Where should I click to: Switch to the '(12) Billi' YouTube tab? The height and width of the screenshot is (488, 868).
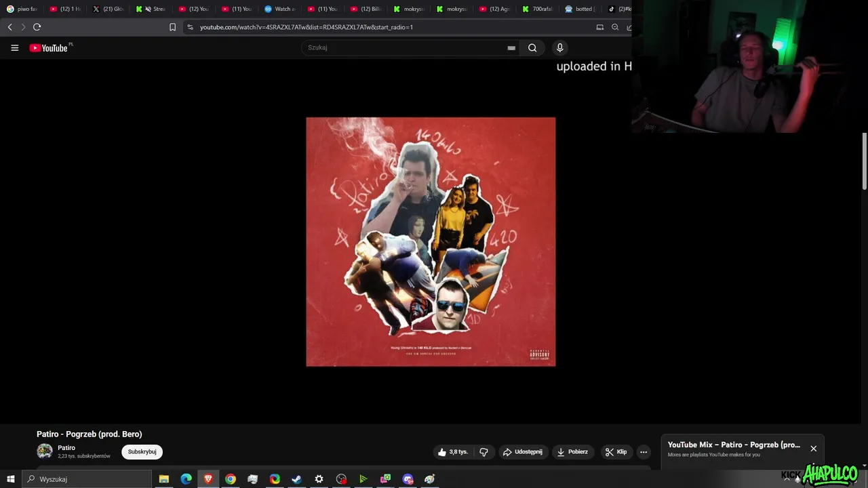(x=366, y=9)
